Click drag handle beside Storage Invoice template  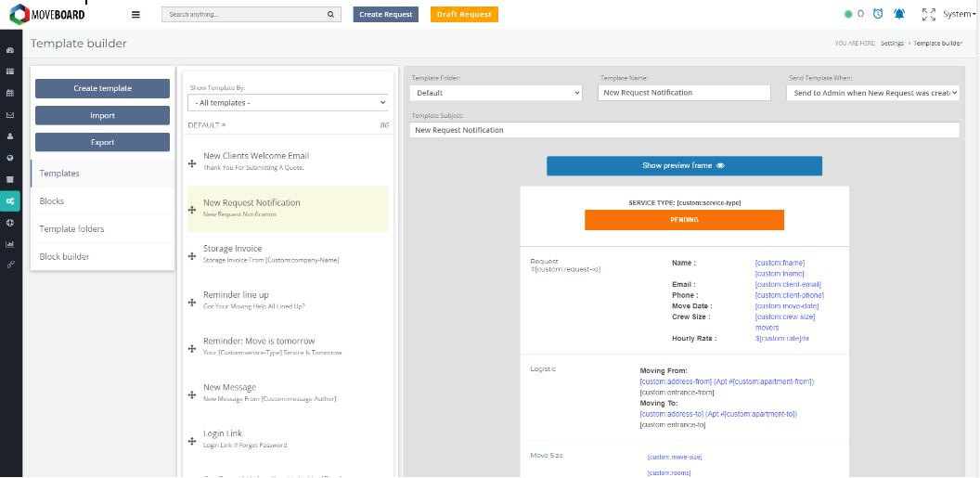pyautogui.click(x=192, y=254)
